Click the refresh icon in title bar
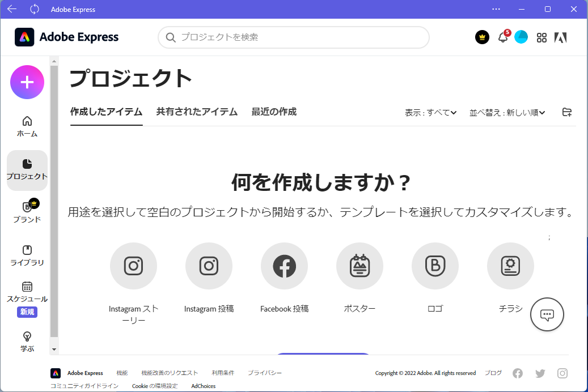588x392 pixels. 35,9
